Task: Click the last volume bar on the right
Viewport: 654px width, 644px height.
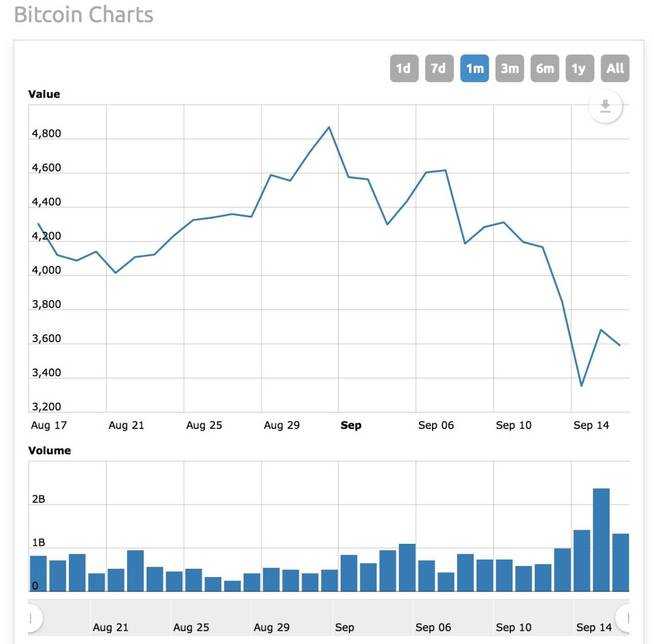Action: click(x=620, y=562)
